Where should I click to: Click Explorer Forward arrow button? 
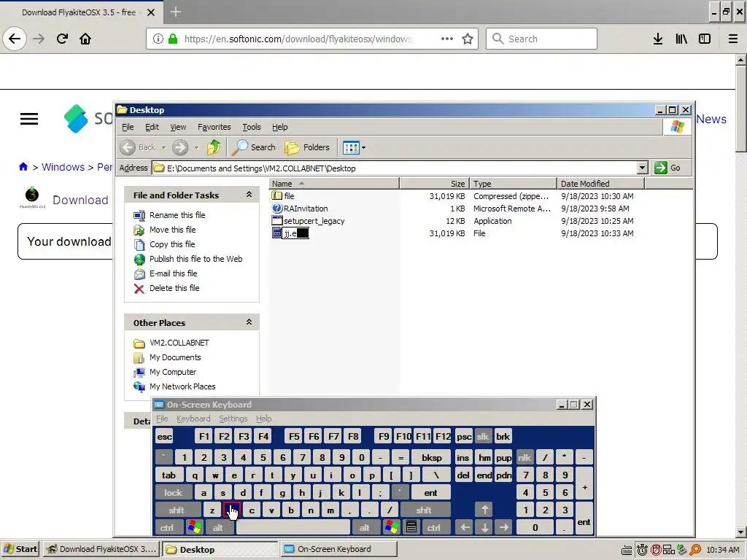180,147
